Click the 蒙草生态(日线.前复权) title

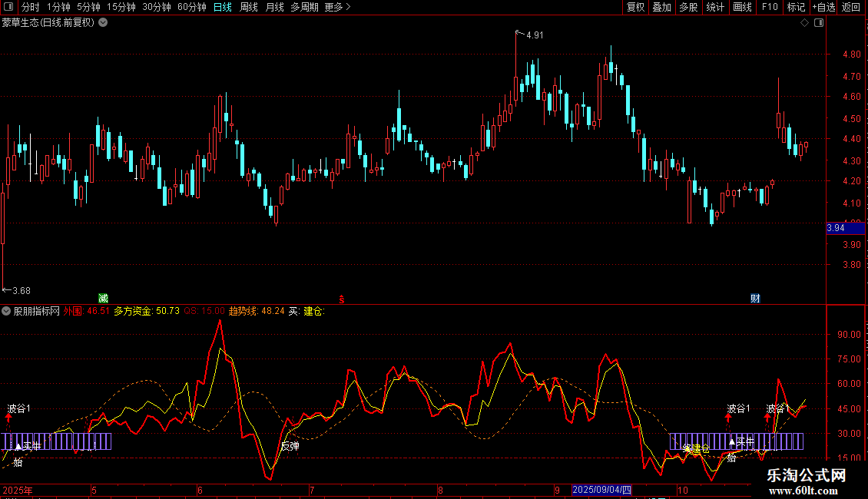click(48, 23)
